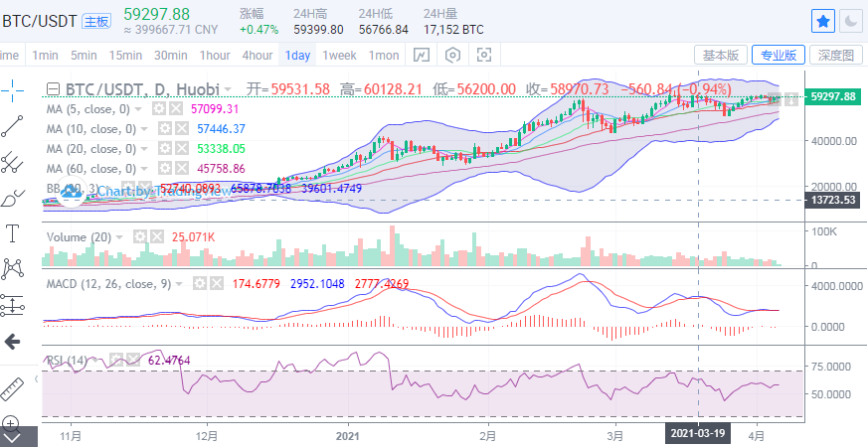Screen dimensions: 868x447
Task: Click the 2021-03-19 date marker on time axis
Action: (x=697, y=434)
